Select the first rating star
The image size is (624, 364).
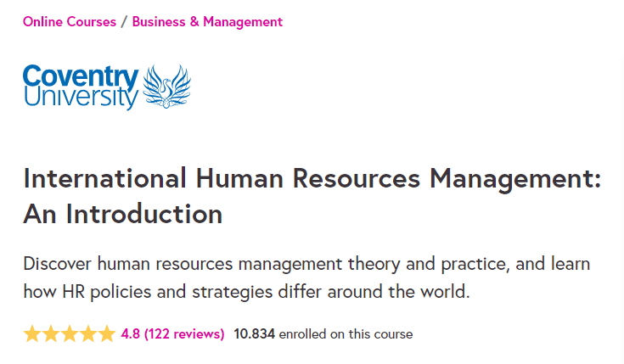pos(32,333)
